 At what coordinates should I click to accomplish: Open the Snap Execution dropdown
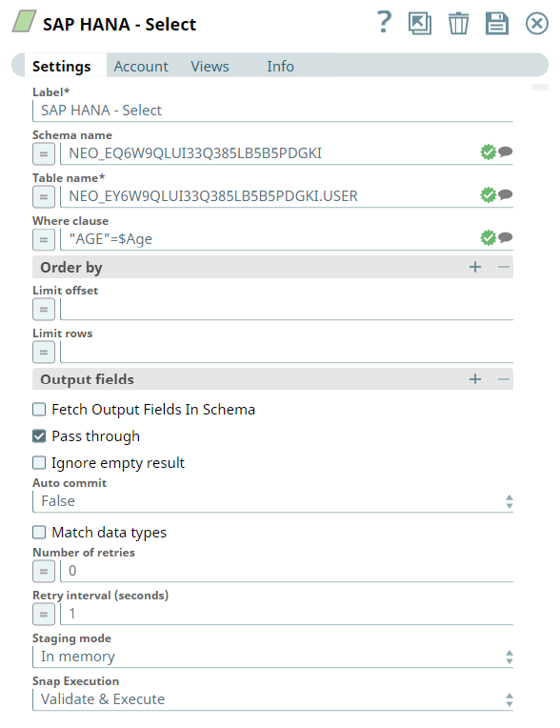pyautogui.click(x=272, y=699)
